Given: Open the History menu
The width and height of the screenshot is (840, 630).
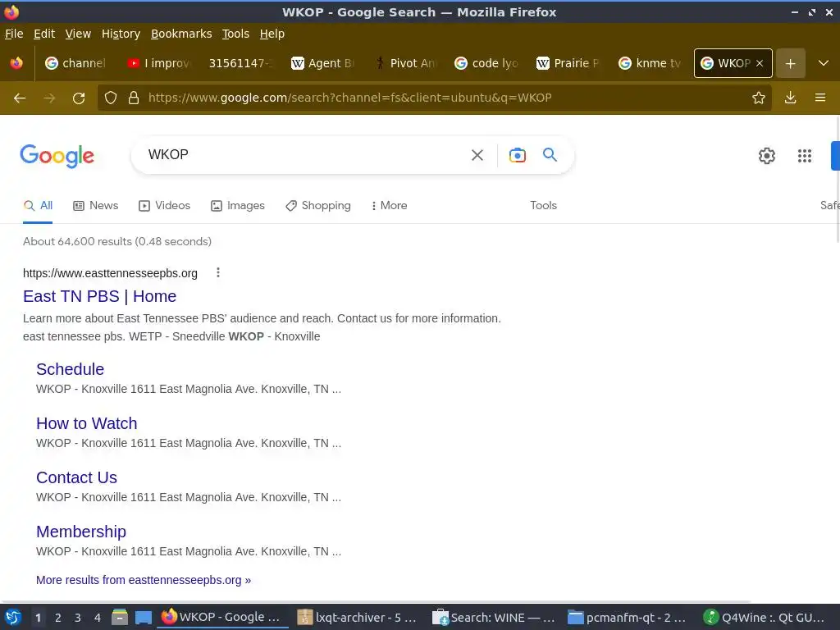Looking at the screenshot, I should 121,34.
